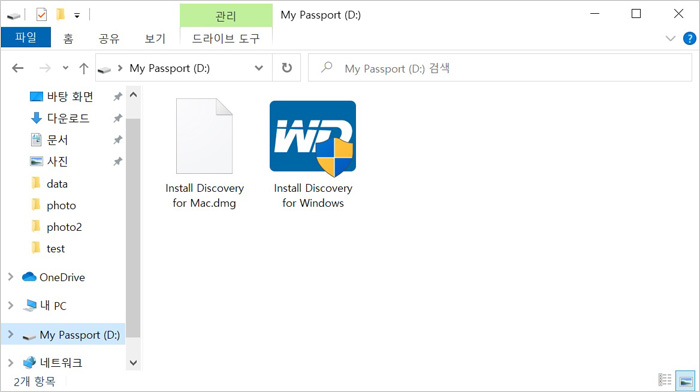
Task: Go up one folder level
Action: tap(83, 68)
